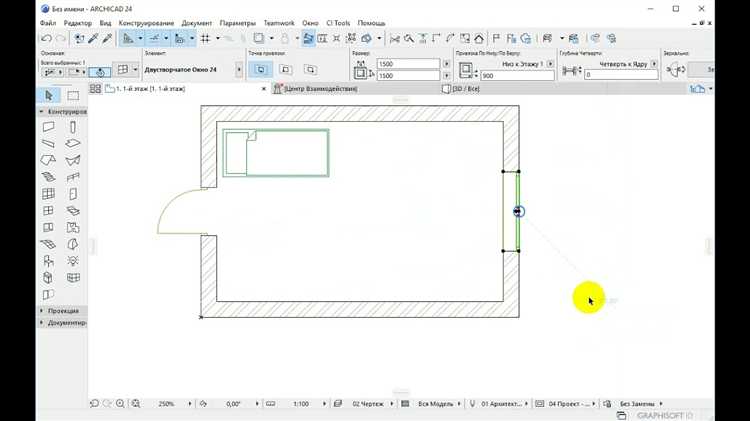Open the Конструирование menu
This screenshot has height=421, width=750.
(x=146, y=23)
